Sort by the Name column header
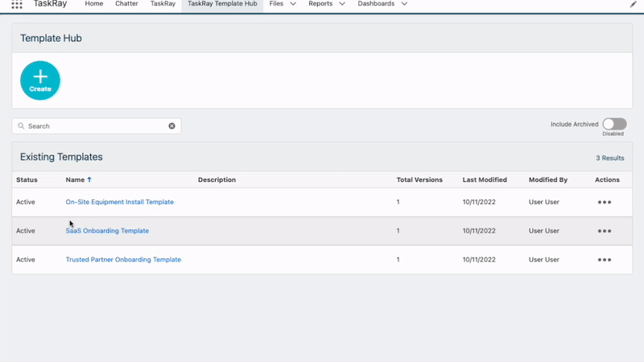 pos(75,179)
